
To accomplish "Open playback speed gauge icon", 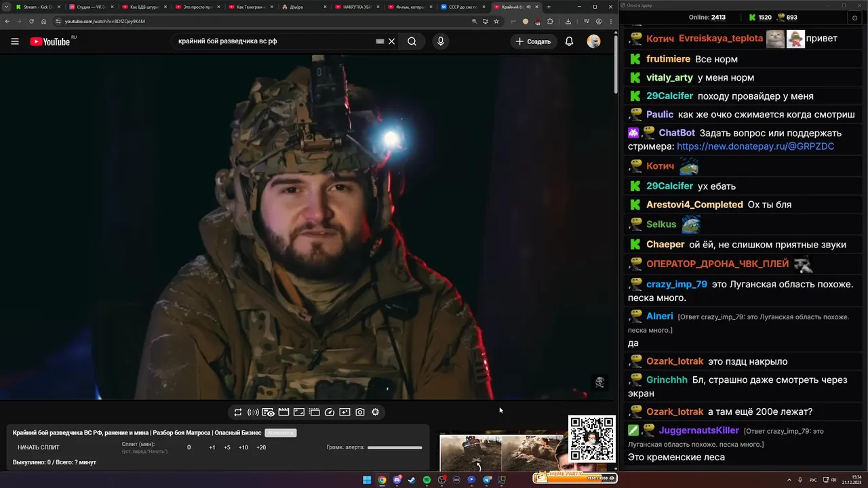I will pos(330,412).
